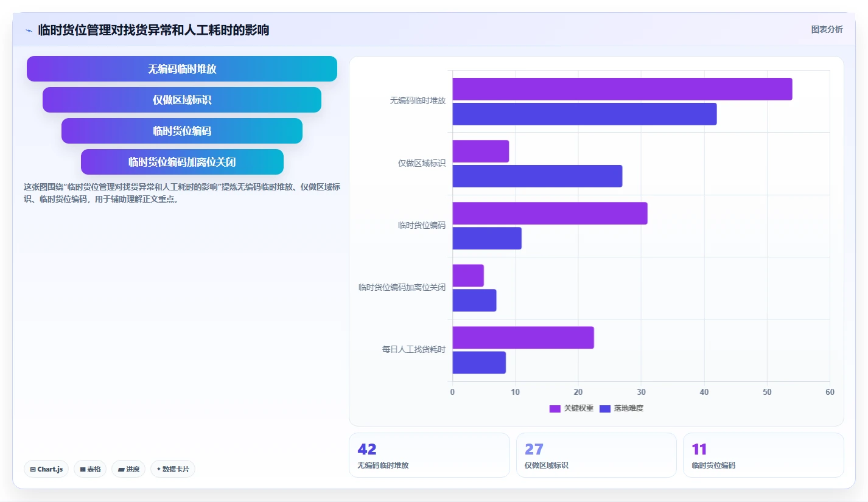Click the Chart.js tag at bottom left

tap(46, 469)
